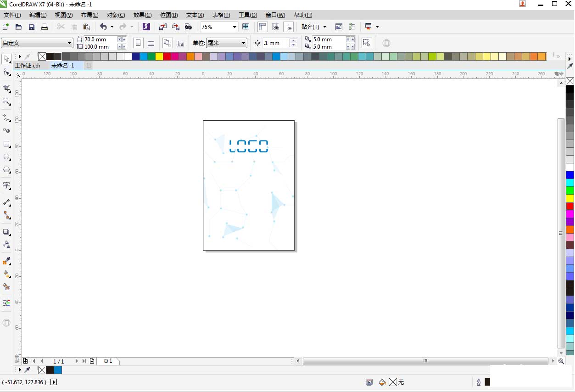575x392 pixels.
Task: Select the Pick tool in toolbox
Action: click(x=6, y=59)
